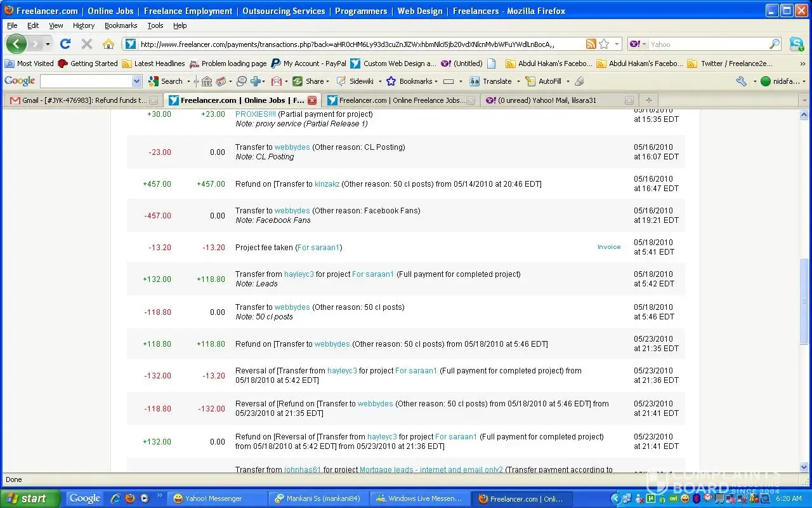Expand the Bookmarks dropdown in Google Toolbar
The width and height of the screenshot is (812, 508).
pyautogui.click(x=436, y=81)
